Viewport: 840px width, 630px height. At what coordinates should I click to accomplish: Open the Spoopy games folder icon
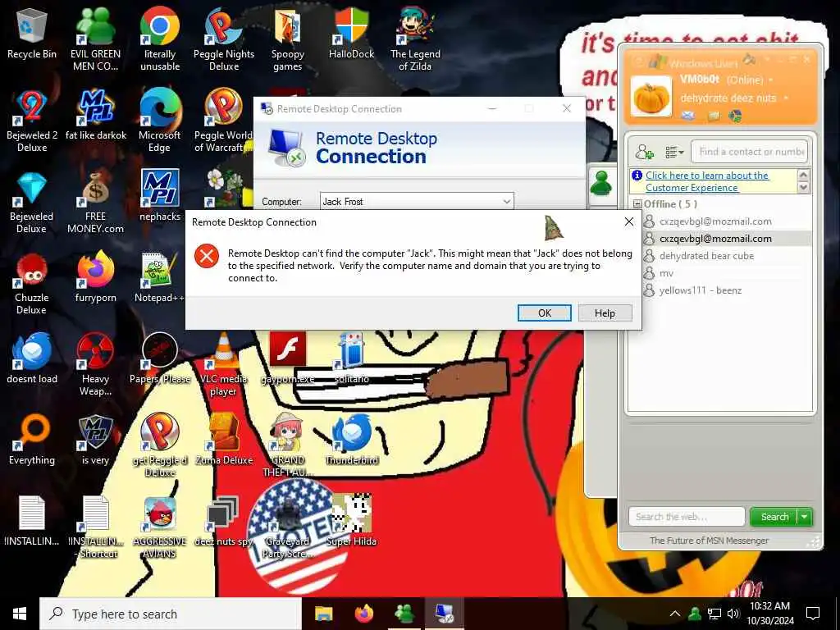[x=288, y=39]
